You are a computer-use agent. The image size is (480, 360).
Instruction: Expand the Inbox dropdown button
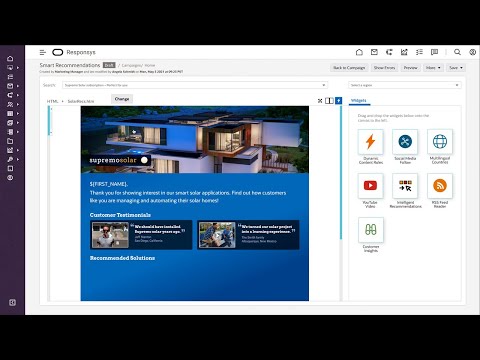point(433,68)
